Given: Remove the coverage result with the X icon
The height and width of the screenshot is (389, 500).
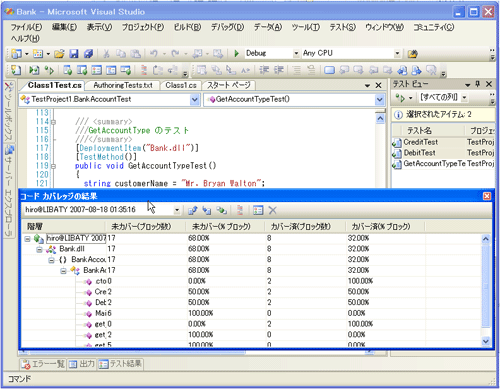Looking at the screenshot, I should pyautogui.click(x=273, y=210).
